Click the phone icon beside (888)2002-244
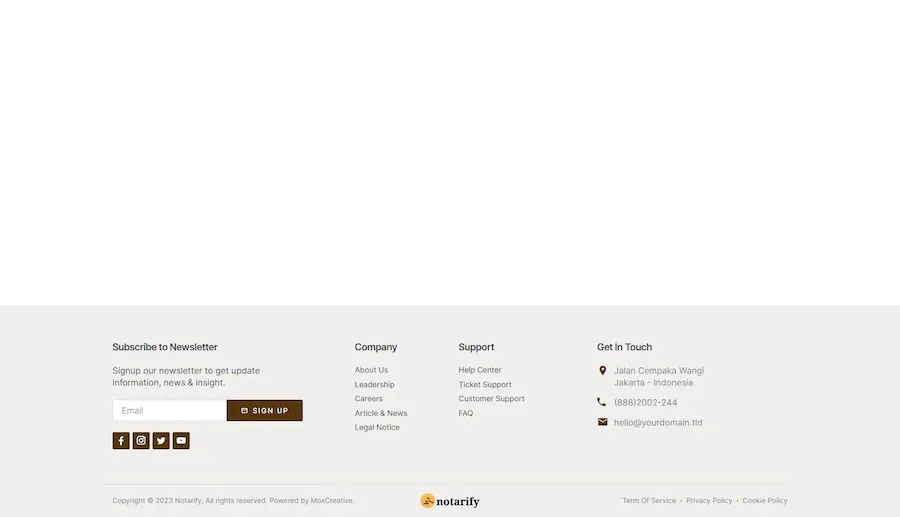This screenshot has width=900, height=517. (x=602, y=402)
